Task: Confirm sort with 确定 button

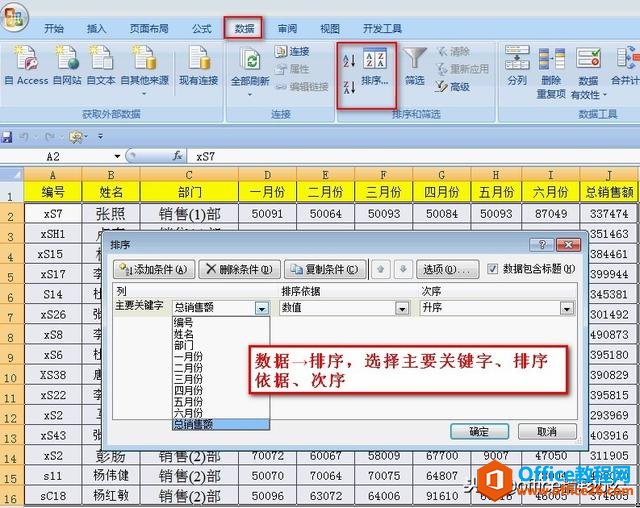Action: tap(479, 431)
